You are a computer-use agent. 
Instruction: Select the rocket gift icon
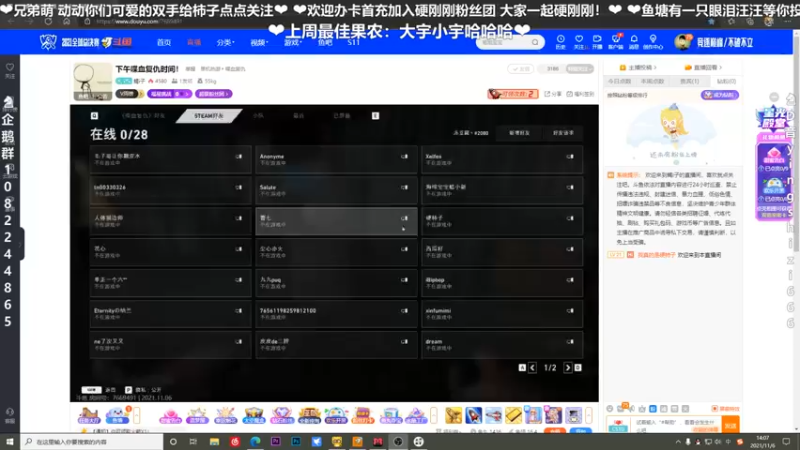[473, 415]
